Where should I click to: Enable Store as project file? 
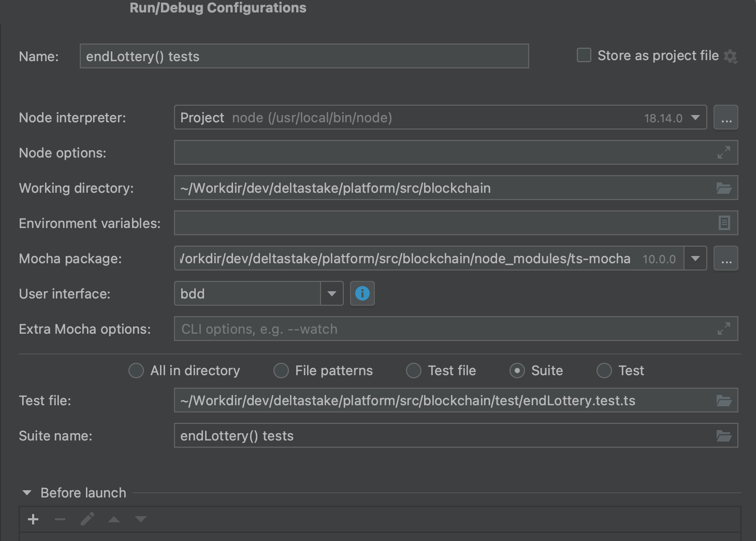[x=584, y=55]
